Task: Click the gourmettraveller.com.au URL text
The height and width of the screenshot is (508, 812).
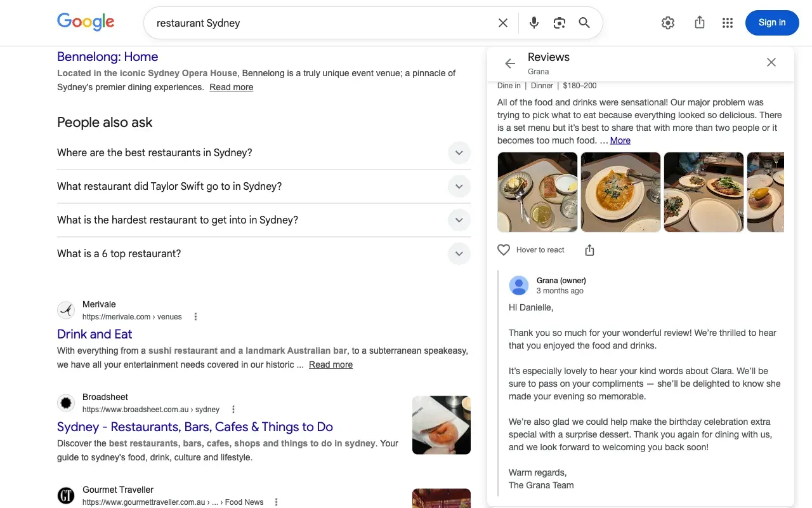Action: (173, 502)
